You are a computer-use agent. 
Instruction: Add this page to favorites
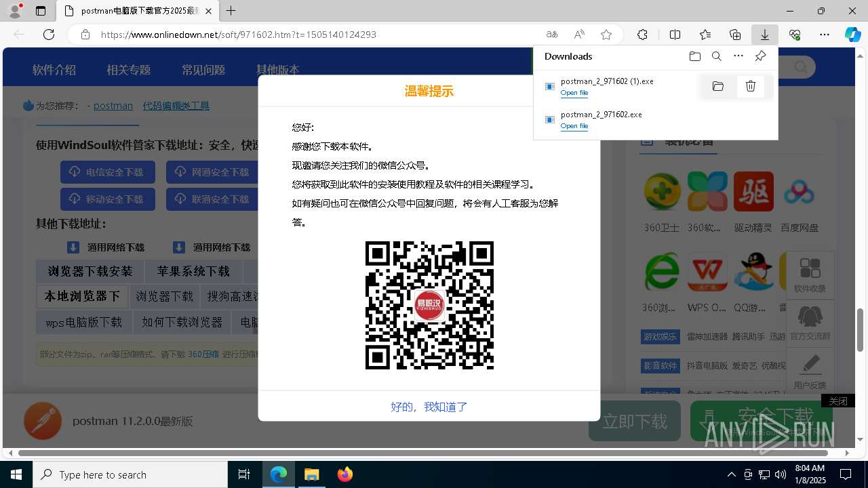[606, 35]
